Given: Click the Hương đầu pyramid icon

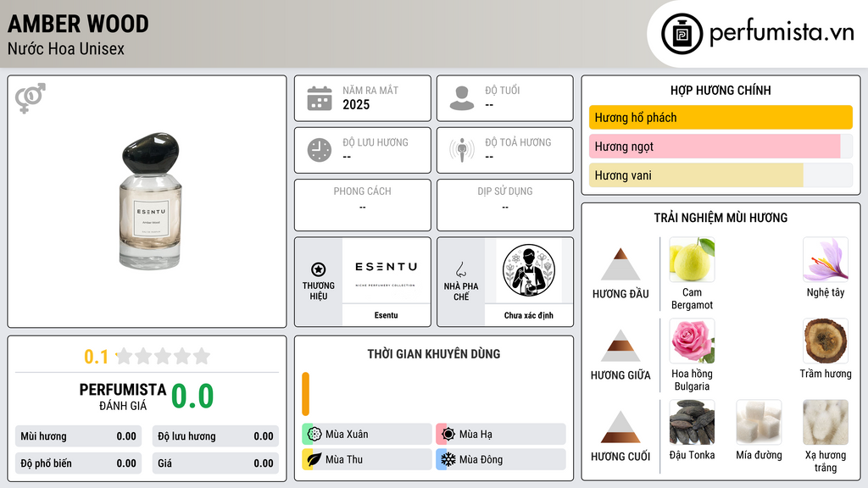Looking at the screenshot, I should 620,264.
